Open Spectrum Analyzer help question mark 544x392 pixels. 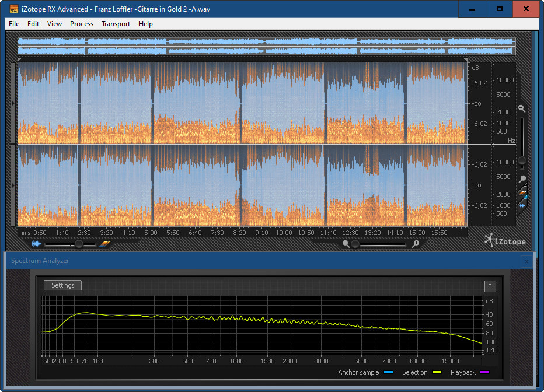[490, 286]
